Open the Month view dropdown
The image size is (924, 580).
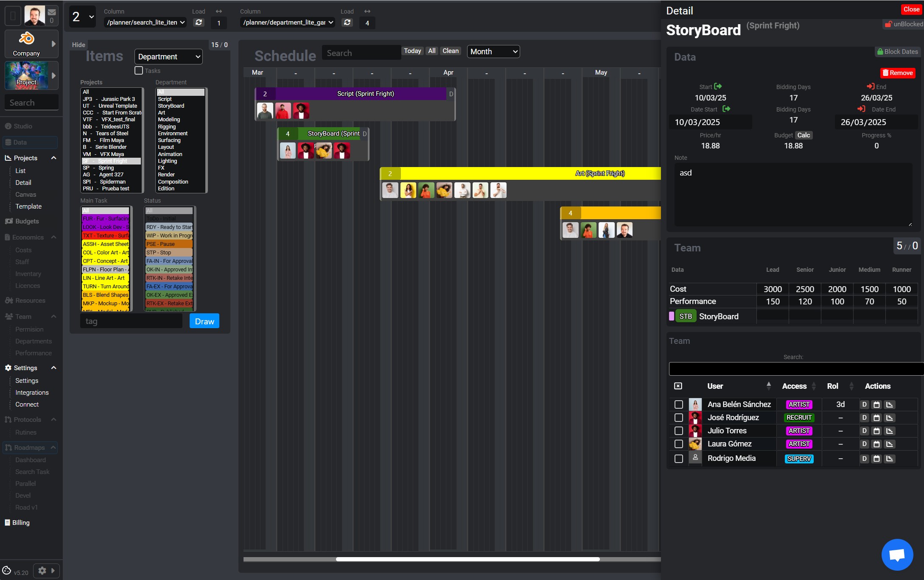click(x=493, y=52)
